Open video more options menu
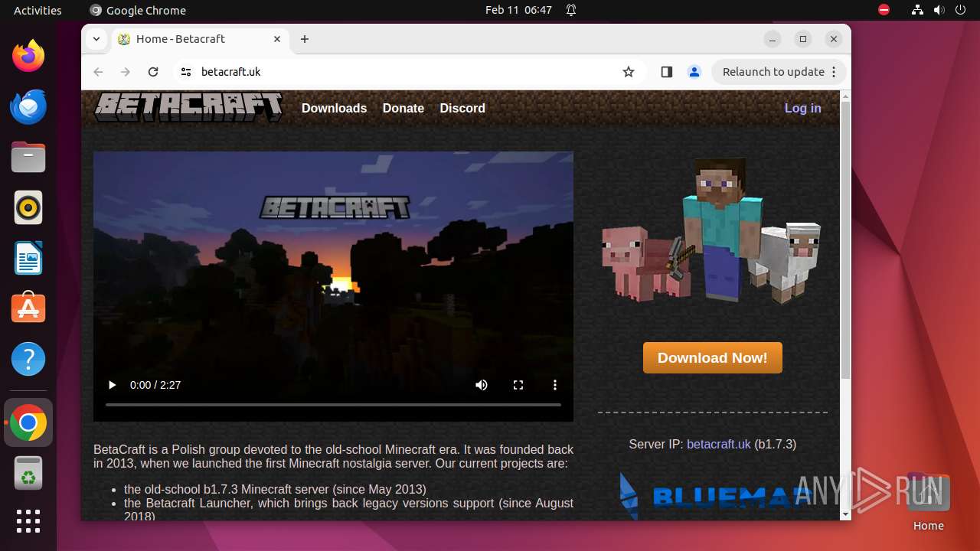Screen dimensions: 980x551 pyautogui.click(x=555, y=385)
